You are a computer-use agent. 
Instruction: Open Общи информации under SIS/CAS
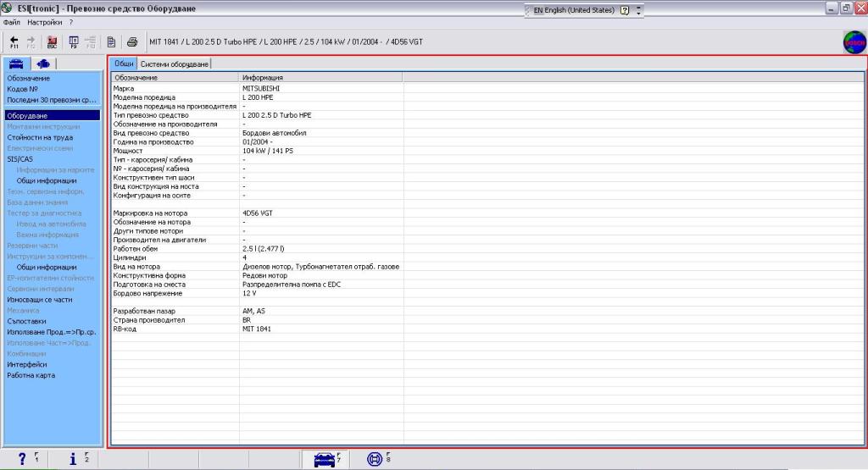coord(47,180)
